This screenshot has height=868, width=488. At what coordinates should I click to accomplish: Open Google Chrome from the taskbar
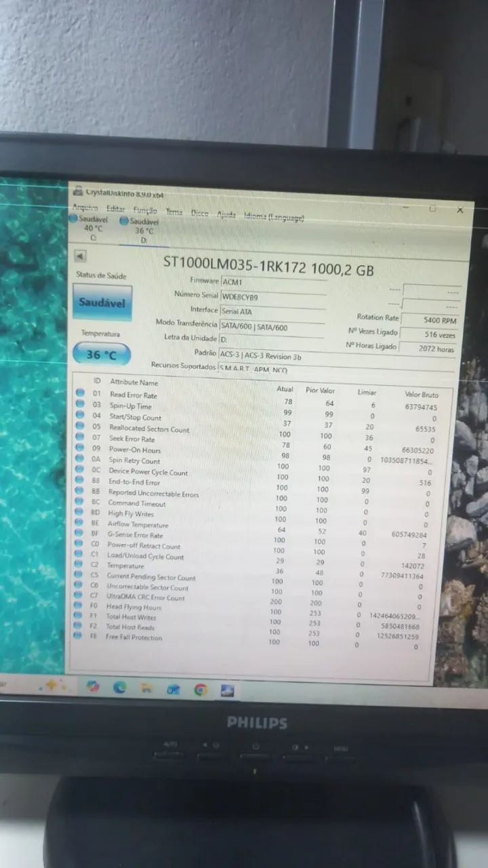pos(201,690)
